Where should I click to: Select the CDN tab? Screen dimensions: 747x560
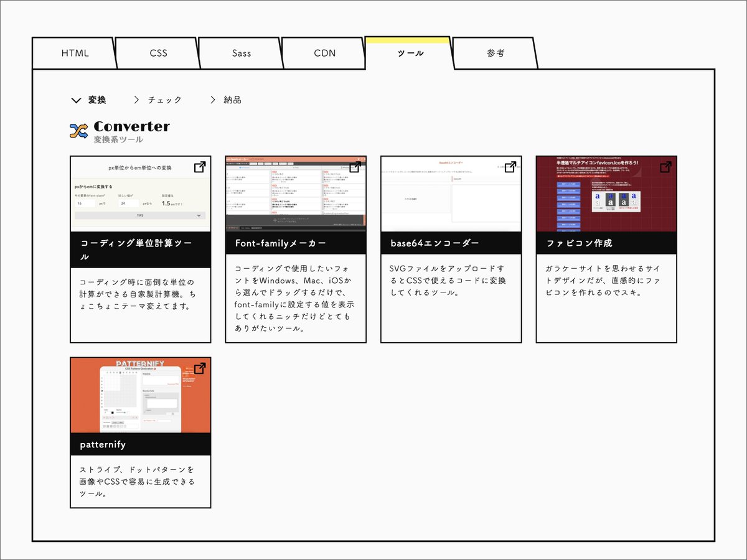point(324,53)
